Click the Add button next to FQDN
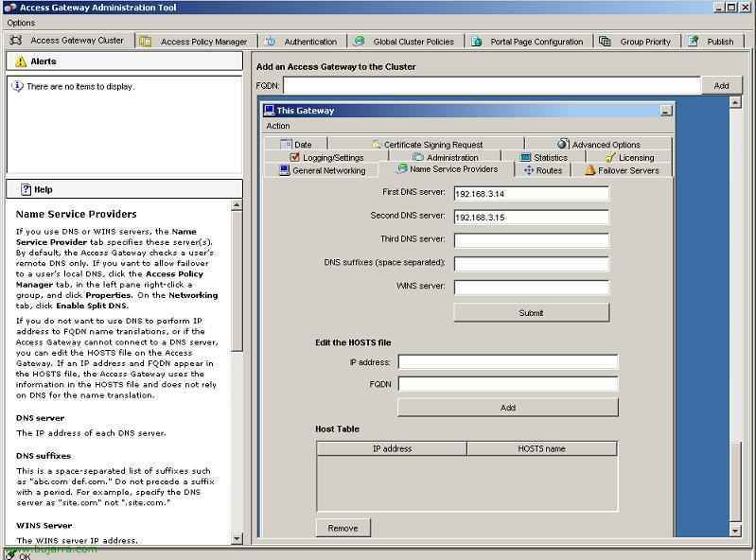Image resolution: width=756 pixels, height=560 pixels. point(721,86)
